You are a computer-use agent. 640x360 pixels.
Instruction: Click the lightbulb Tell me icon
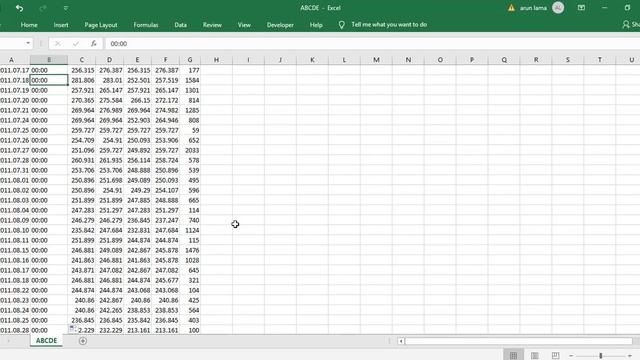tap(342, 25)
